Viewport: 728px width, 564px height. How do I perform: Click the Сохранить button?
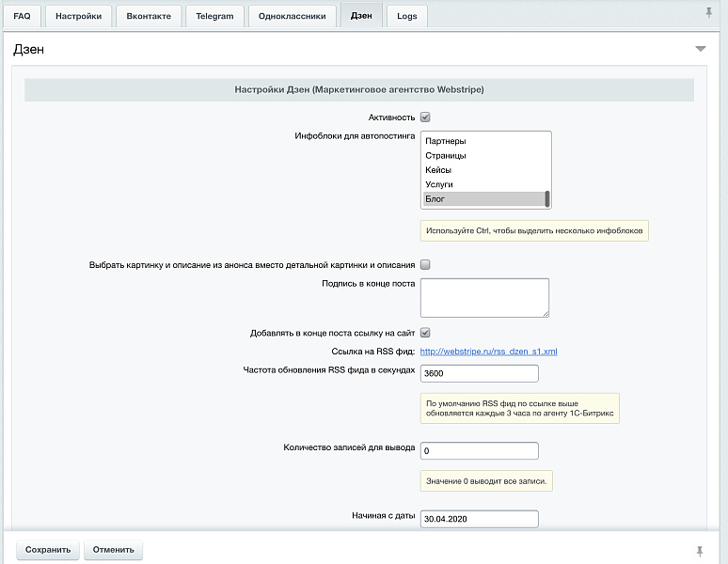(48, 550)
